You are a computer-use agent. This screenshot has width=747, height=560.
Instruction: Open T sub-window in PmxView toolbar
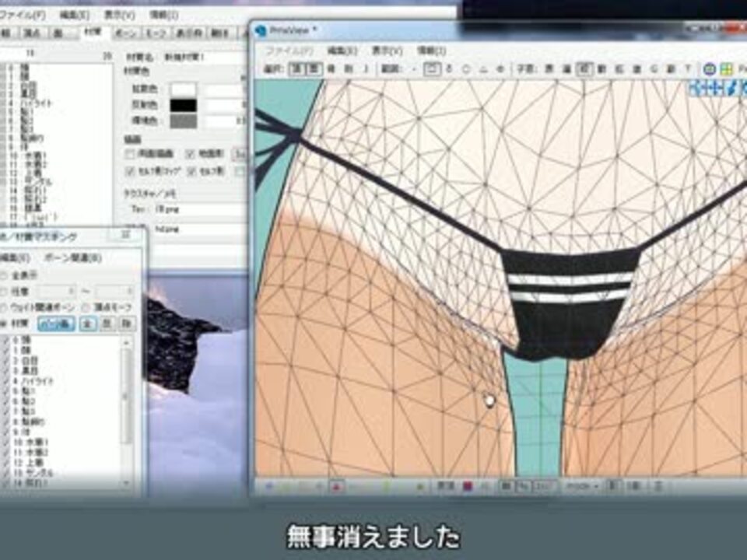(687, 69)
